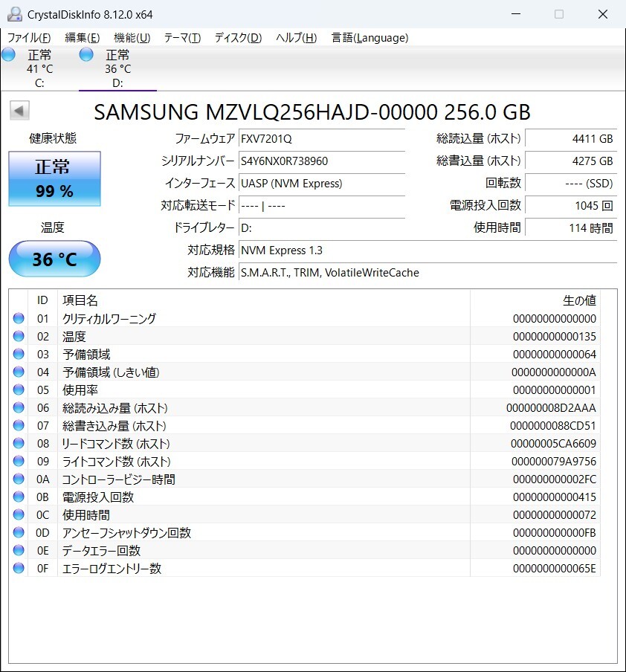
Task: Click the 36 °C temperature button
Action: 54,259
